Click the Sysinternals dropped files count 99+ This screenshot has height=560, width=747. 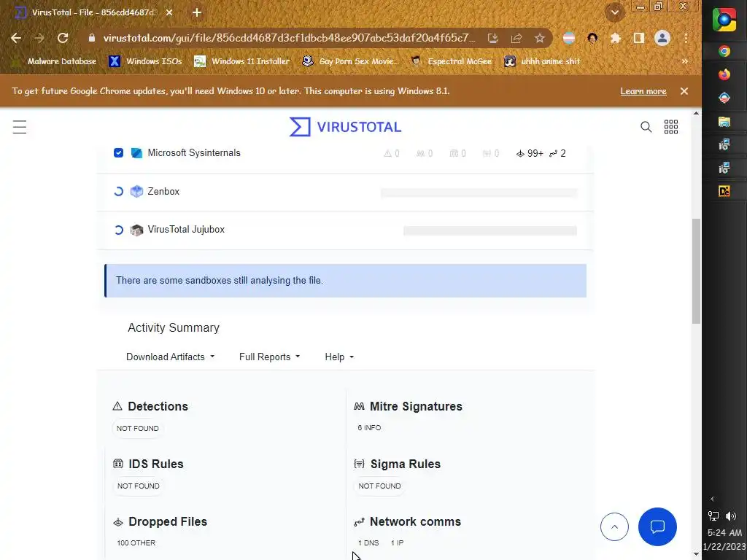(530, 153)
